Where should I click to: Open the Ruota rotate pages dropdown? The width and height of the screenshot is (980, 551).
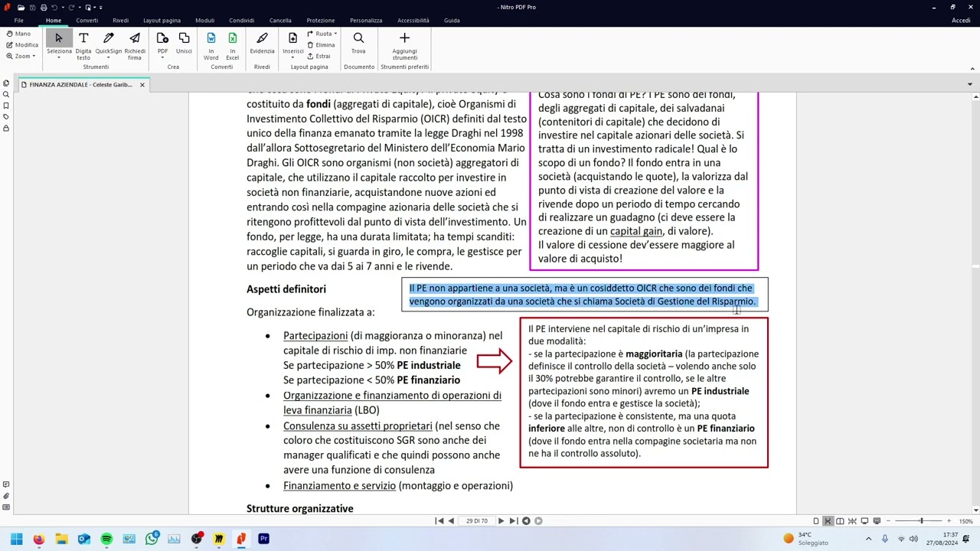(x=322, y=34)
